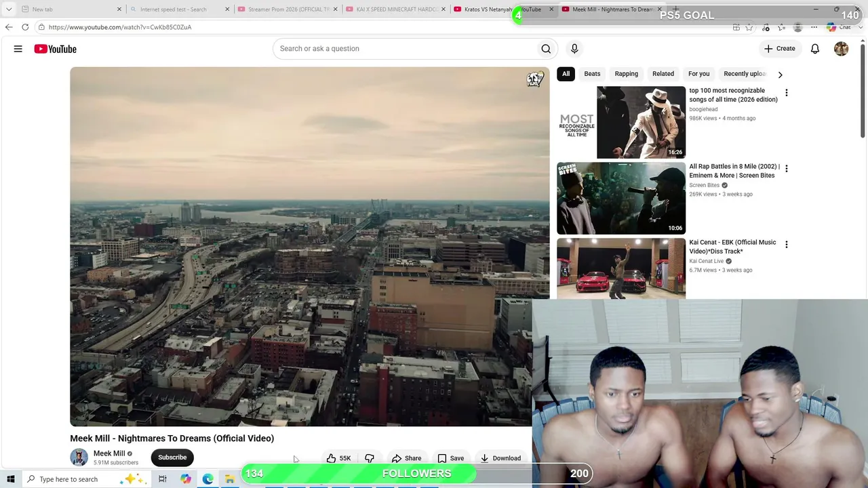Play the Kai Cenat EBK thumbnail
The height and width of the screenshot is (488, 868).
pyautogui.click(x=621, y=268)
